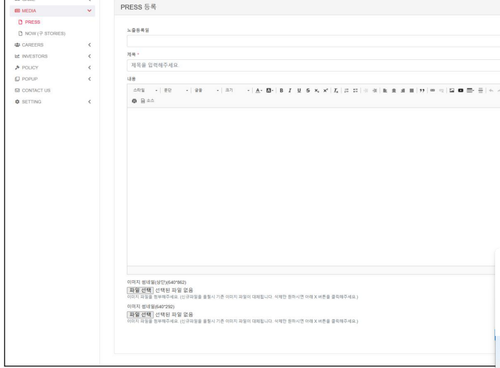Insert an image via the image icon

tap(452, 90)
